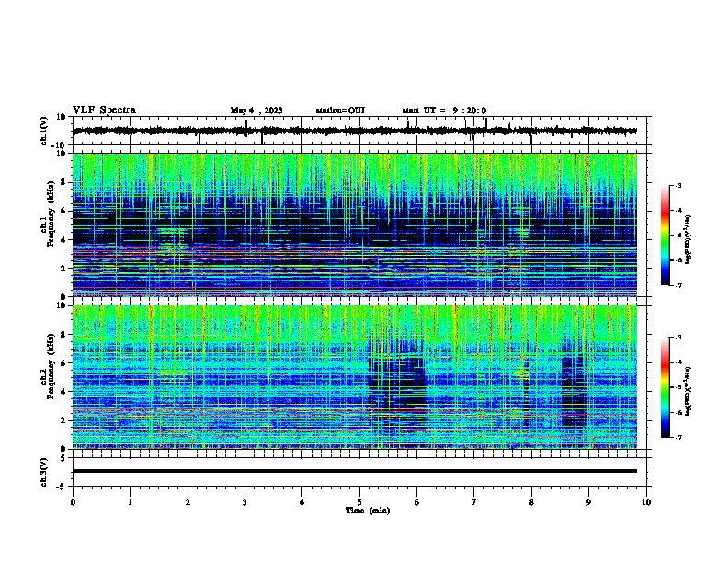Click the ch.1(V) waveform trace panel
Image resolution: width=728 pixels, height=563 pixels.
361,131
